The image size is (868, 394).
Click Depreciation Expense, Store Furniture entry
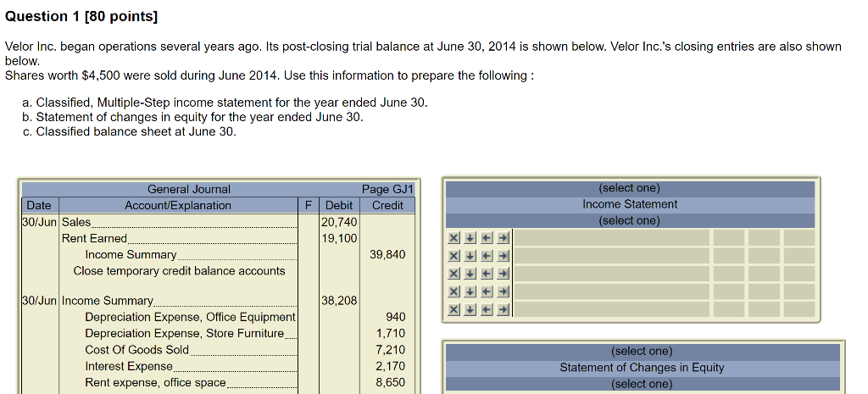pyautogui.click(x=184, y=334)
